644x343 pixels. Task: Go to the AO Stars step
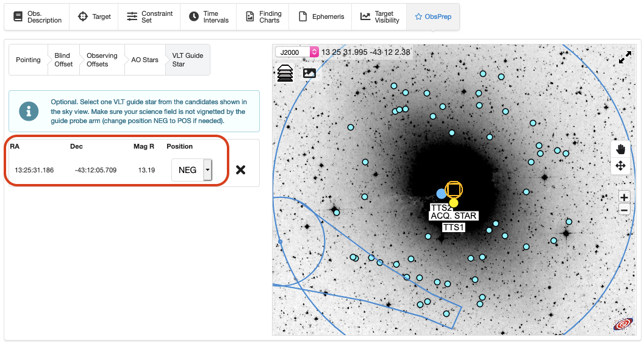[x=145, y=60]
